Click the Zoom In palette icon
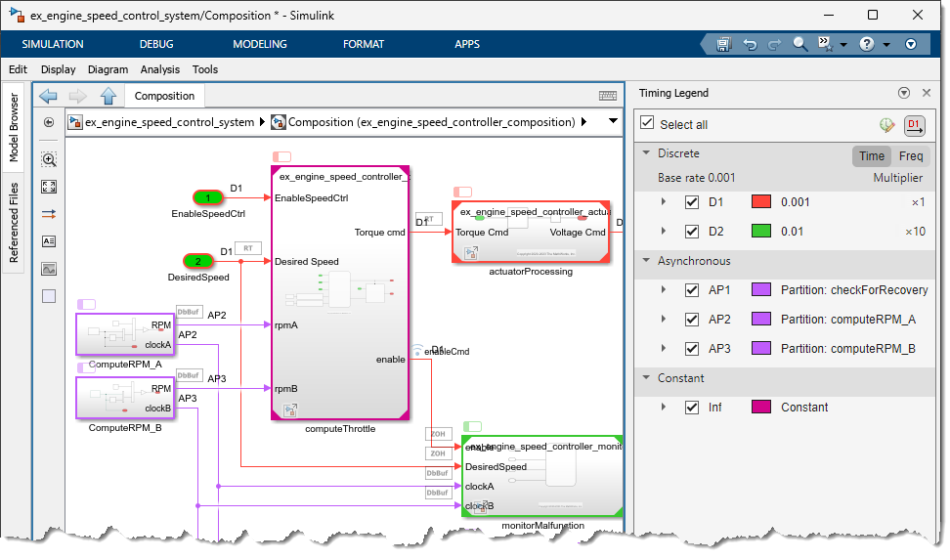Viewport: 950px width, 560px height. point(49,159)
